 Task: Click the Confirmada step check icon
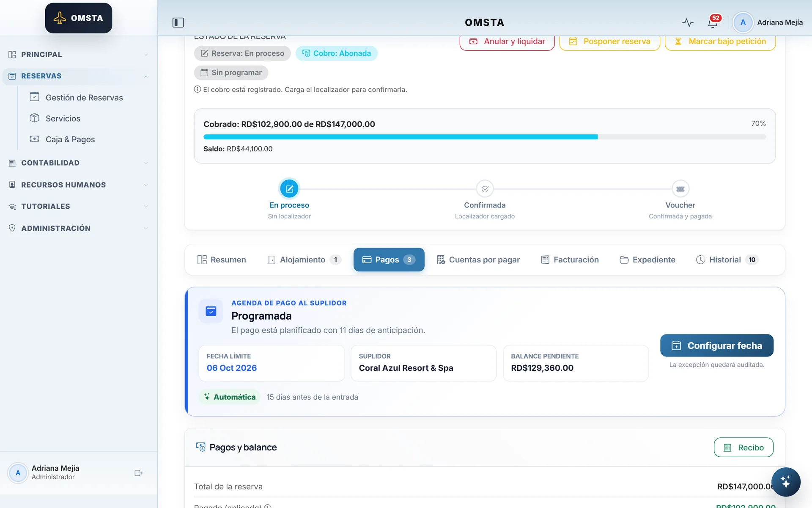tap(485, 189)
